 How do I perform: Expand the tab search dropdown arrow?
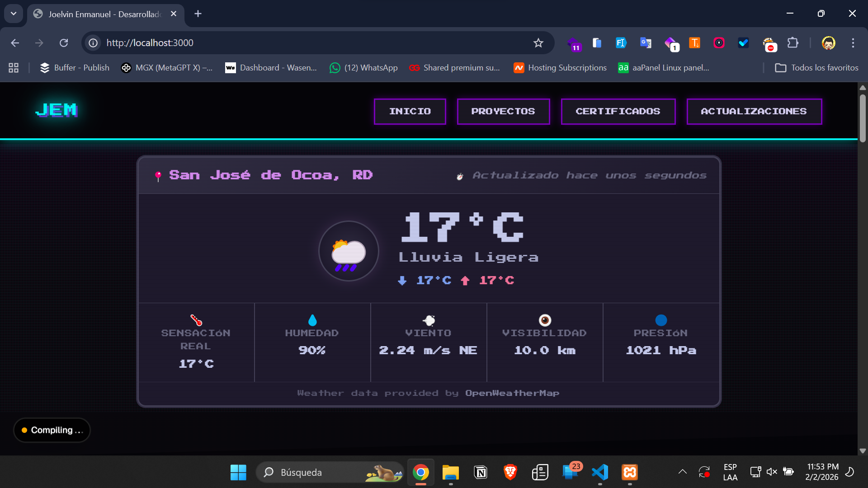pyautogui.click(x=14, y=14)
